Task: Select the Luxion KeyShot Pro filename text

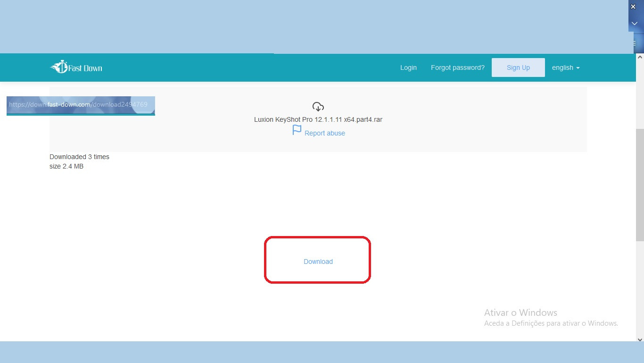Action: 318,119
